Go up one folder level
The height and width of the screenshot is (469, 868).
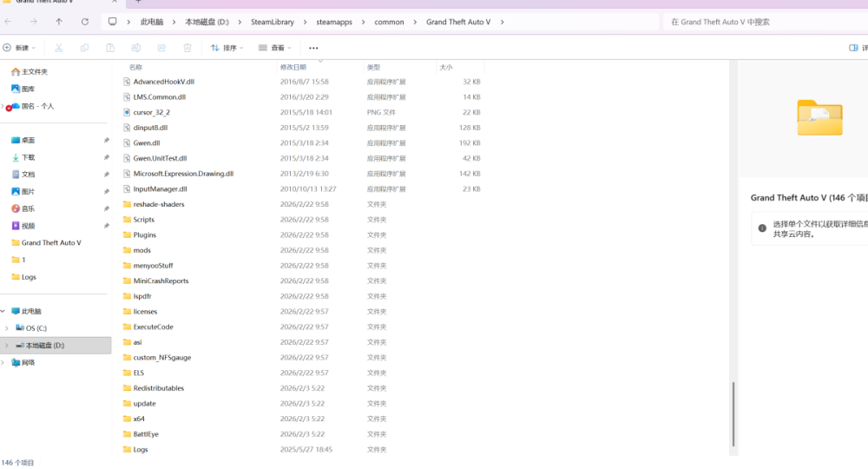pos(58,22)
